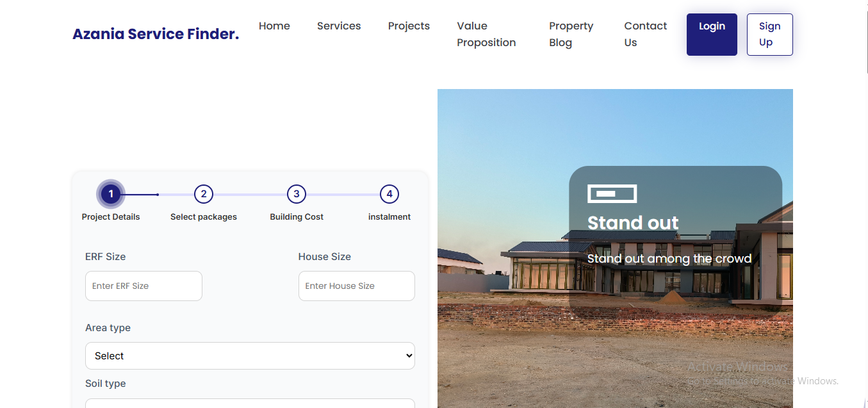Viewport: 868px width, 408px height.
Task: Click the Sign Up button
Action: pos(769,35)
